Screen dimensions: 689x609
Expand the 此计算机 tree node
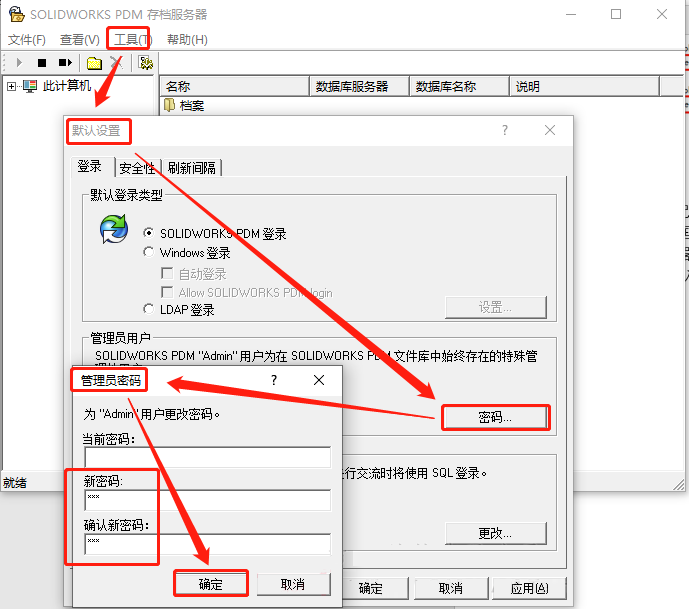[11, 87]
